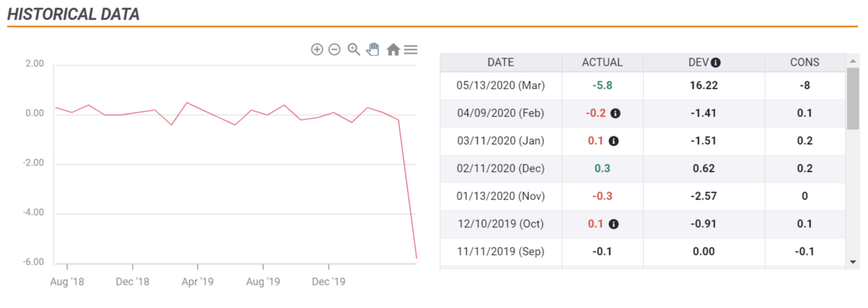
Task: Zoom in on the historical chart
Action: (x=317, y=50)
